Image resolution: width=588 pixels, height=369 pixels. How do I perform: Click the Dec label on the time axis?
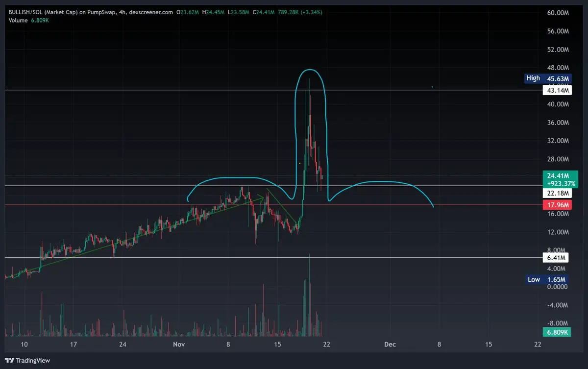click(390, 344)
